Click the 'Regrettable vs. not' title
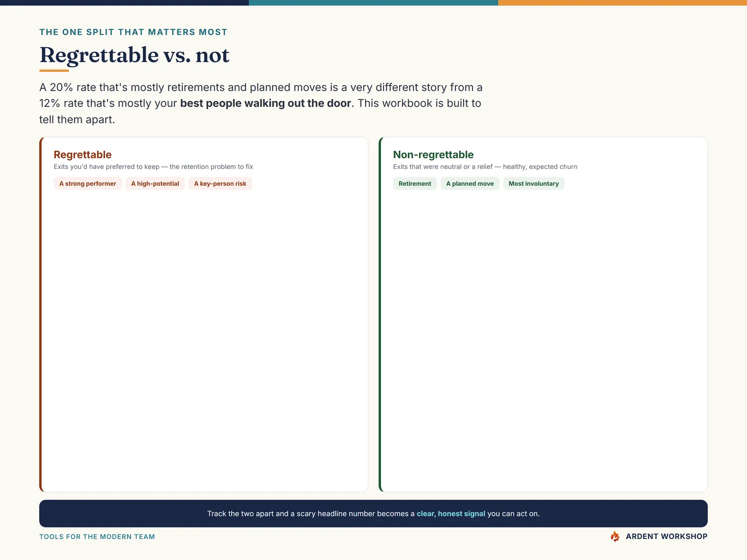Viewport: 747px width, 560px height. [134, 55]
